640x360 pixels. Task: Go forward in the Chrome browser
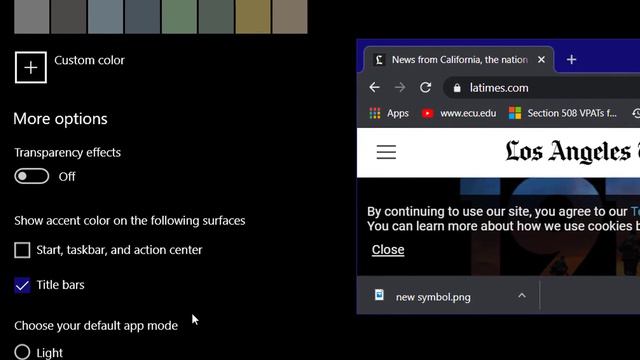click(x=400, y=87)
